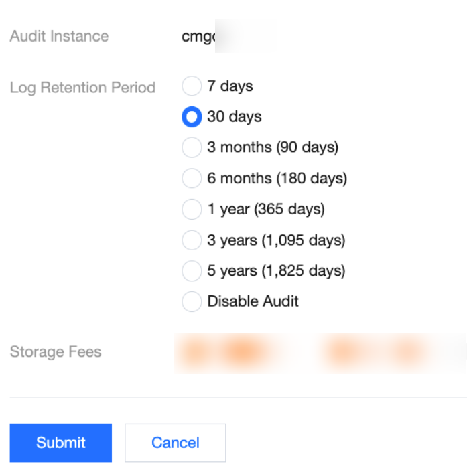Click the Cancel button
The image size is (467, 476).
coord(175,443)
